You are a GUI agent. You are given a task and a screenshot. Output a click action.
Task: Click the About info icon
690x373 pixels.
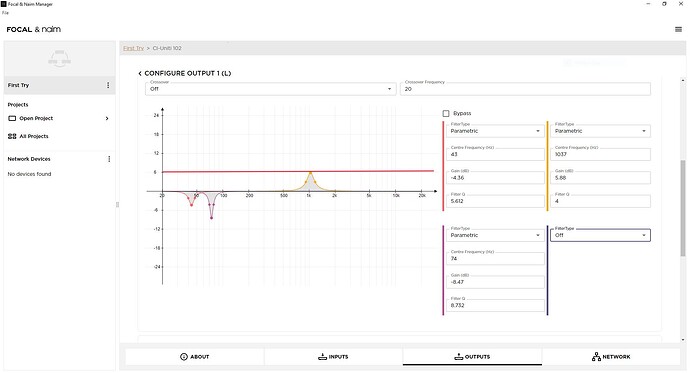point(184,357)
